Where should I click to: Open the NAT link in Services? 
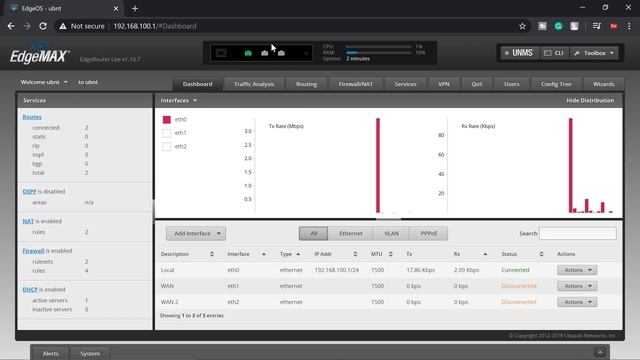[x=28, y=221]
